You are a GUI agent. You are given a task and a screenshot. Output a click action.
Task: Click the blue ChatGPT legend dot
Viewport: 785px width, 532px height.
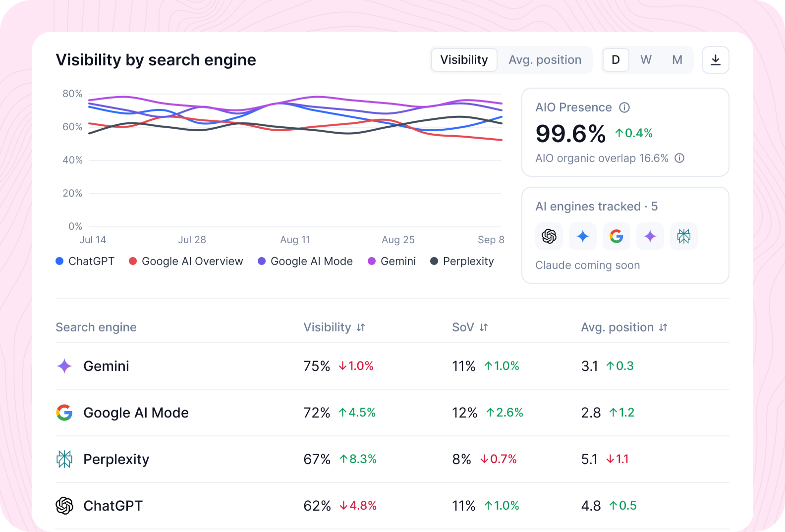(59, 261)
